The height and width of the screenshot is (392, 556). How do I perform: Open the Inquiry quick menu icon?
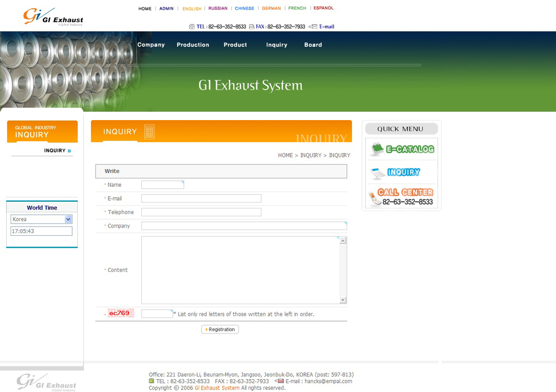[401, 172]
